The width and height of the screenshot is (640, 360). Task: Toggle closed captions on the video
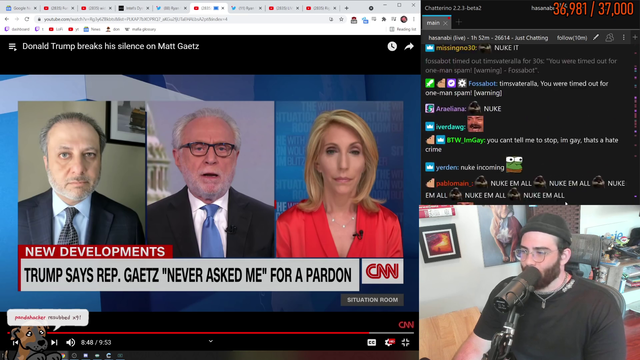pos(371,342)
